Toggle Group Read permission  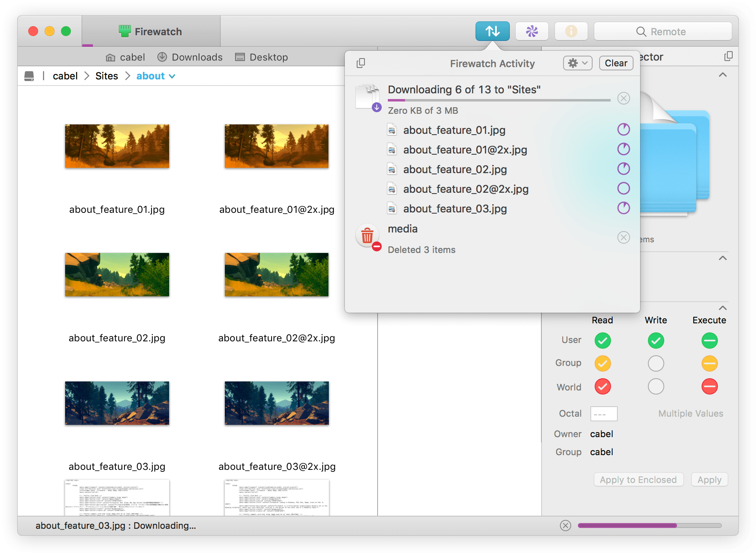point(602,363)
